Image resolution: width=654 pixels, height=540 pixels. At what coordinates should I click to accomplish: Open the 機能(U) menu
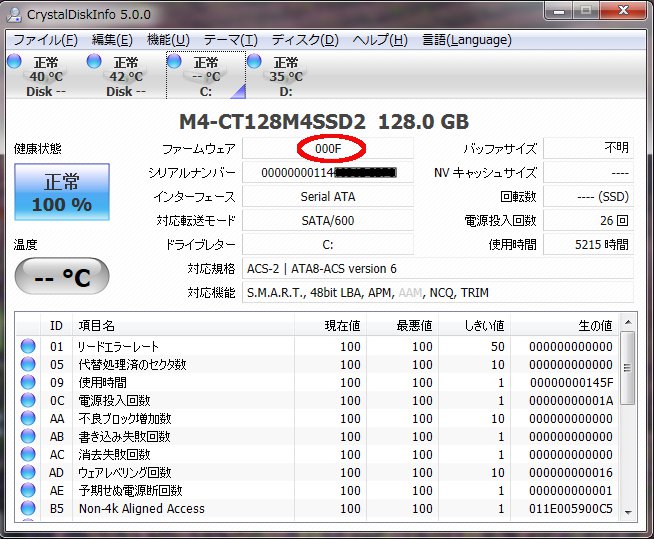pyautogui.click(x=168, y=40)
